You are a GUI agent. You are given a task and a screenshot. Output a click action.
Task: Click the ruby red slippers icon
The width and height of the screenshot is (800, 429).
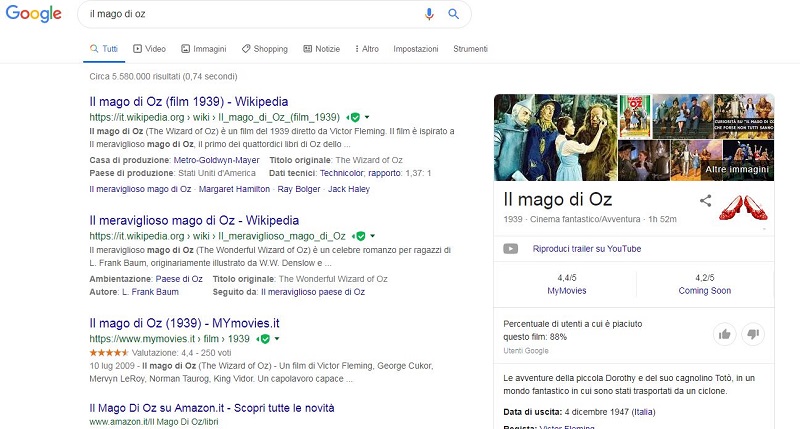pos(743,207)
